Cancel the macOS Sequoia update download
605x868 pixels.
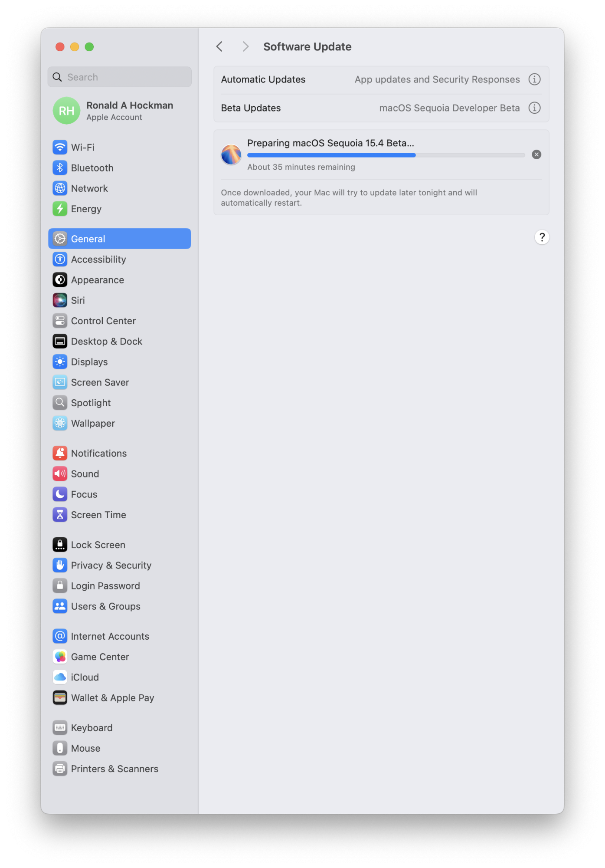[536, 155]
